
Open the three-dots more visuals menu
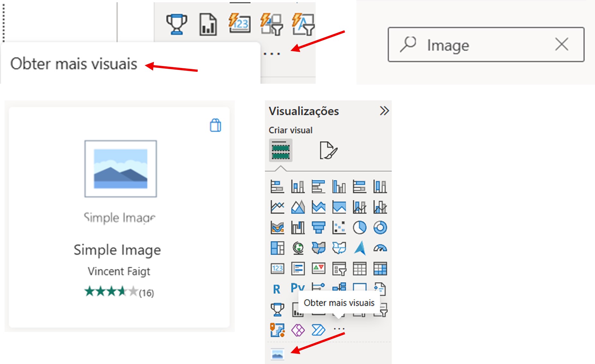click(x=339, y=329)
